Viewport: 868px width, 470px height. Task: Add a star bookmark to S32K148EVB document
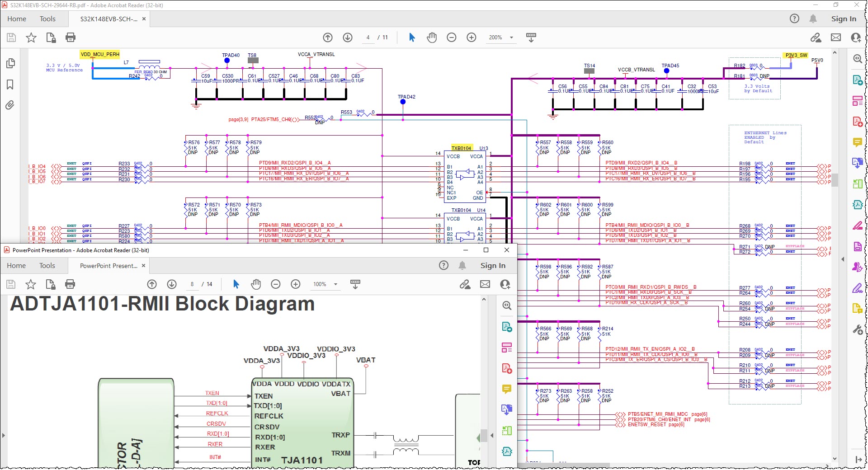coord(31,38)
